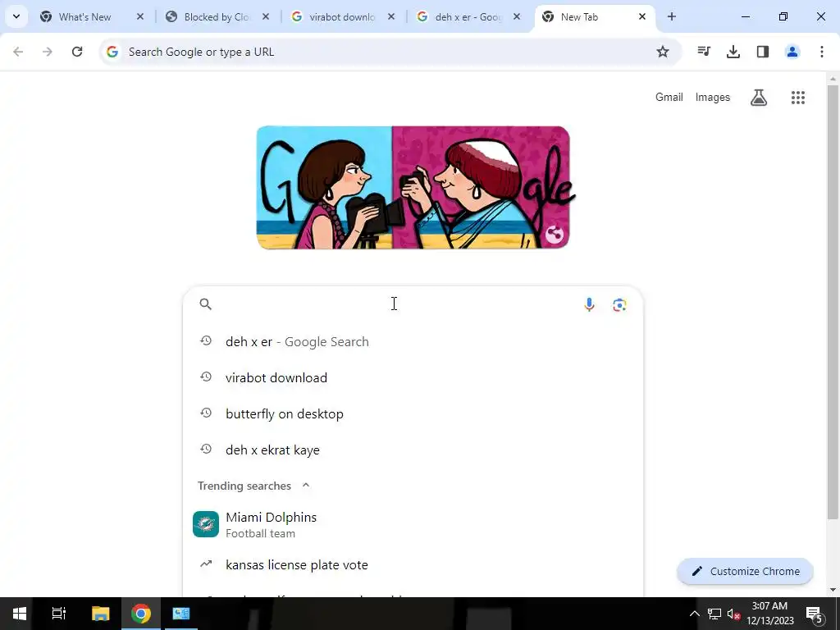840x630 pixels.
Task: Close the deh x er tab
Action: (x=517, y=16)
